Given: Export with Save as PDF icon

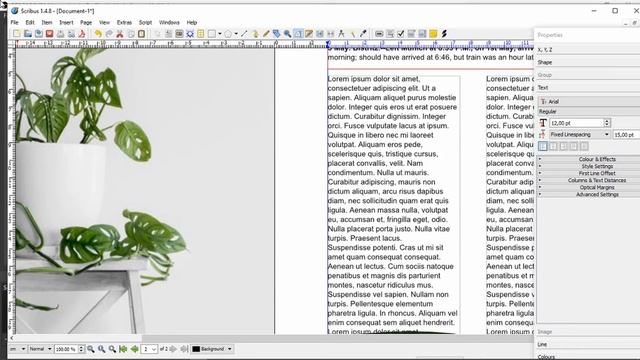Looking at the screenshot, I should [x=82, y=33].
